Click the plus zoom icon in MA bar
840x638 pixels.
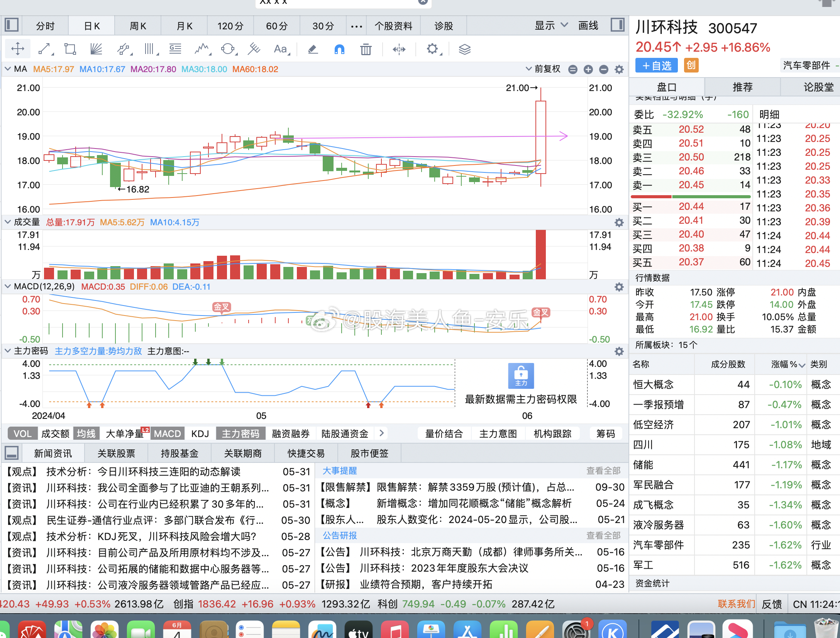588,69
